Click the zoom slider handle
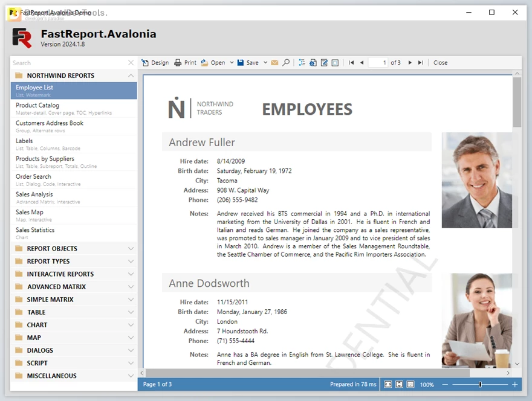This screenshot has height=401, width=532. (480, 384)
